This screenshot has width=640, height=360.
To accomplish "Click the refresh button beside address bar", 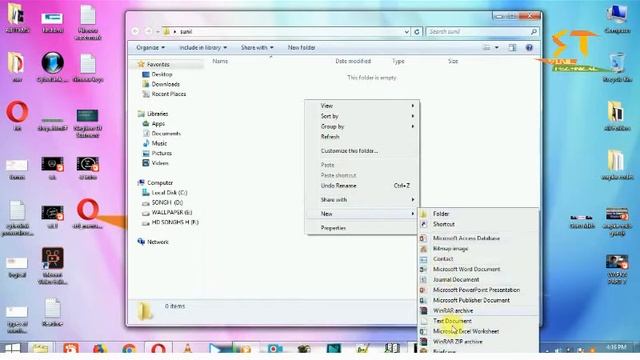I will pyautogui.click(x=417, y=31).
